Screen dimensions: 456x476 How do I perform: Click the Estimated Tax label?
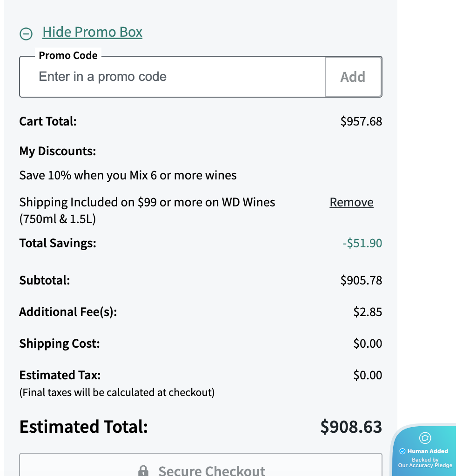[60, 375]
